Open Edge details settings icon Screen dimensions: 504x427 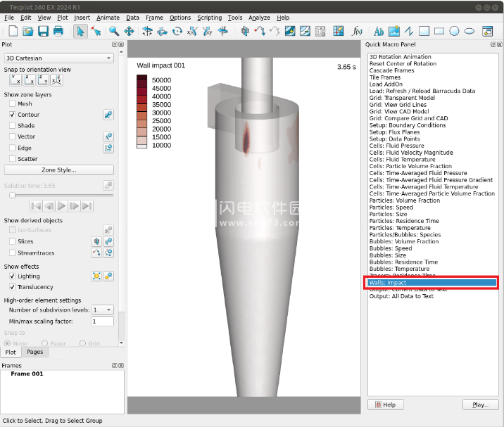(x=108, y=148)
